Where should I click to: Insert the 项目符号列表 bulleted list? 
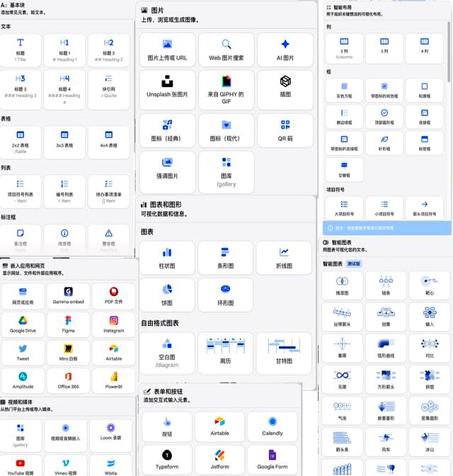click(20, 191)
